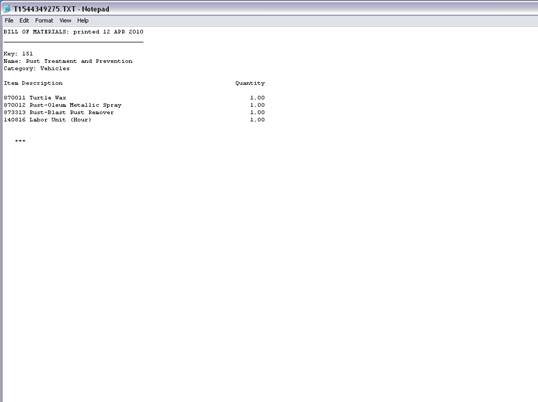This screenshot has height=402, width=538.
Task: Open the Edit menu
Action: [x=24, y=21]
